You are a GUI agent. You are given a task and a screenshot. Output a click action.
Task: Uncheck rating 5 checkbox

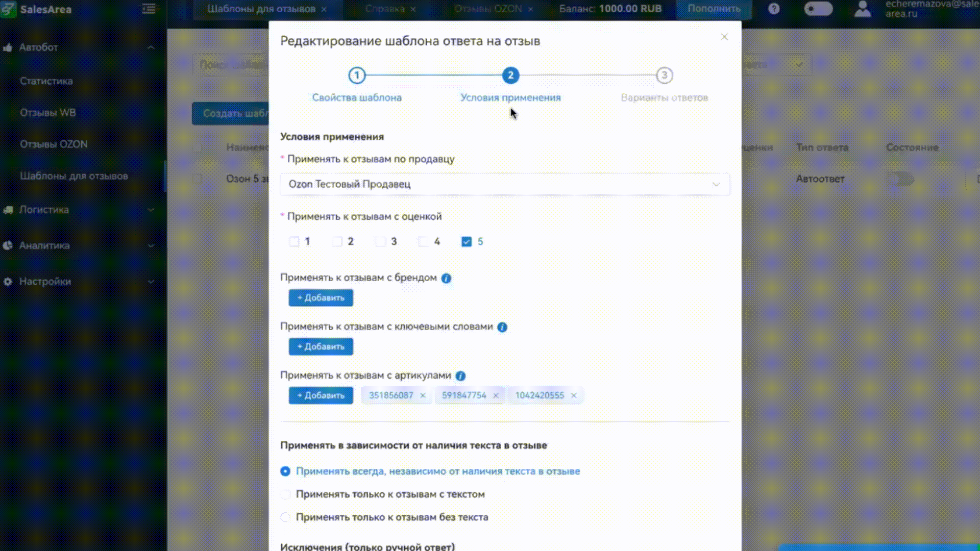(467, 242)
